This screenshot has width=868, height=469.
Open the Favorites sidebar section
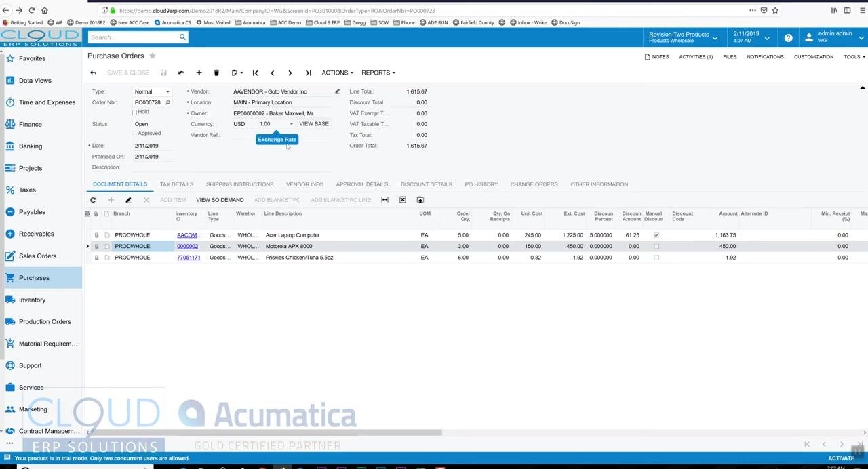click(x=32, y=58)
